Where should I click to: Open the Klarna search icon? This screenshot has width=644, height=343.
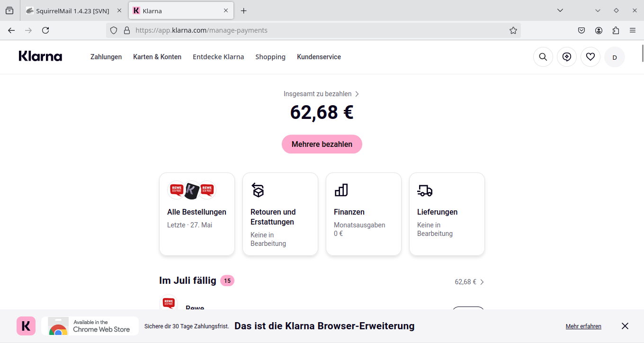(543, 57)
